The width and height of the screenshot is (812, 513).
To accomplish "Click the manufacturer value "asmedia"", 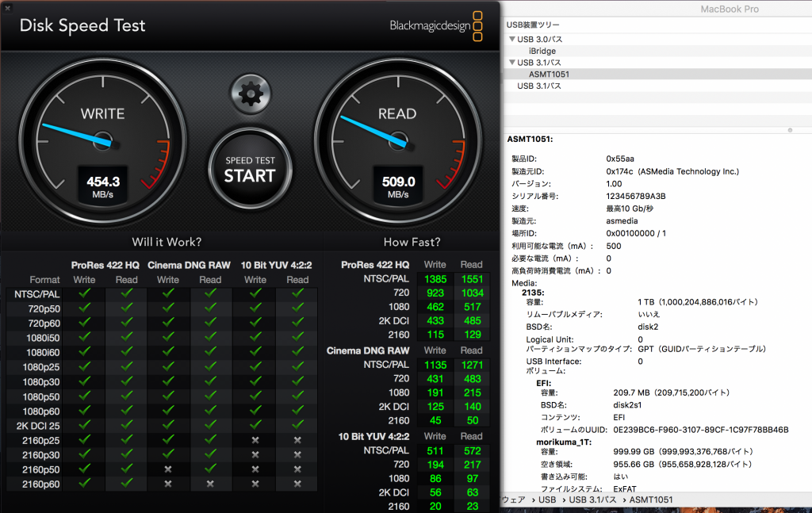I will [622, 221].
